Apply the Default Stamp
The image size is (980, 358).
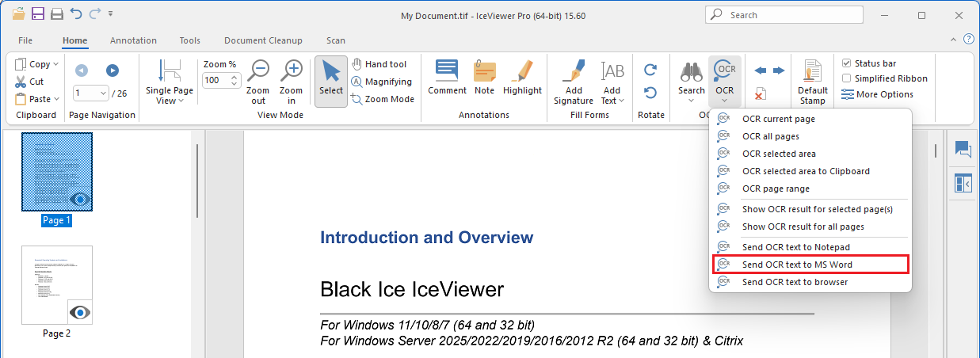pos(813,82)
